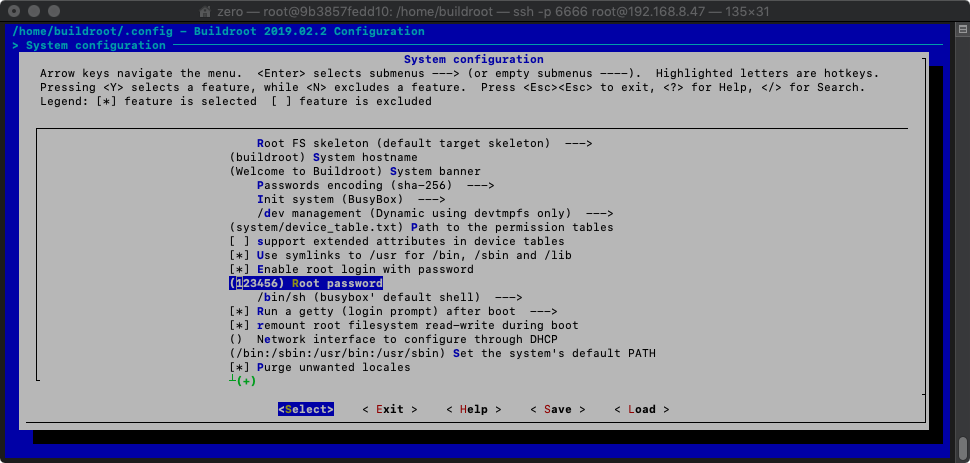Open Passwords encoding (sha-256) submenu
970x463 pixels.
376,185
